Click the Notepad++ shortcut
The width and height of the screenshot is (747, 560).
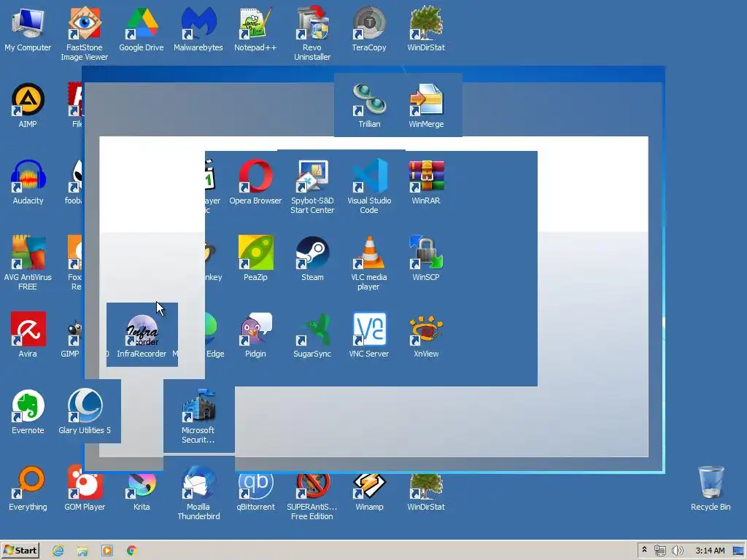pos(255,28)
